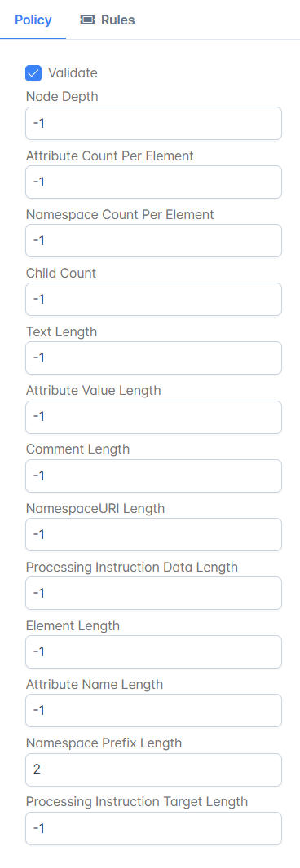Click into the Text Length field
Image resolution: width=300 pixels, height=868 pixels.
click(153, 358)
